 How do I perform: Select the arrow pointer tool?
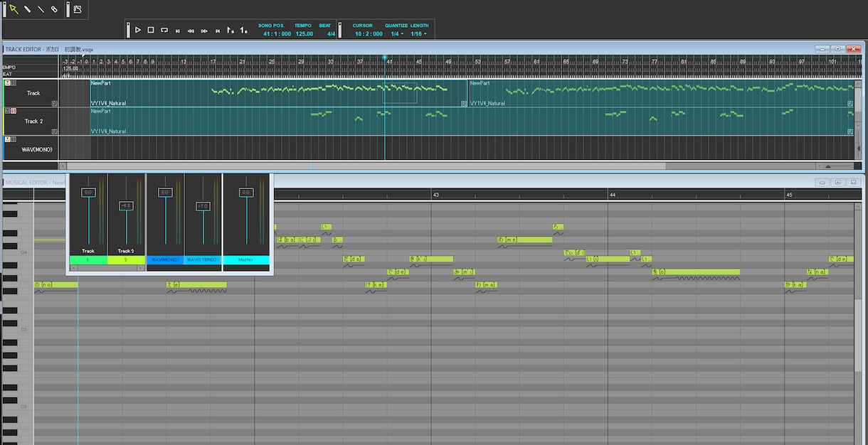pyautogui.click(x=14, y=9)
